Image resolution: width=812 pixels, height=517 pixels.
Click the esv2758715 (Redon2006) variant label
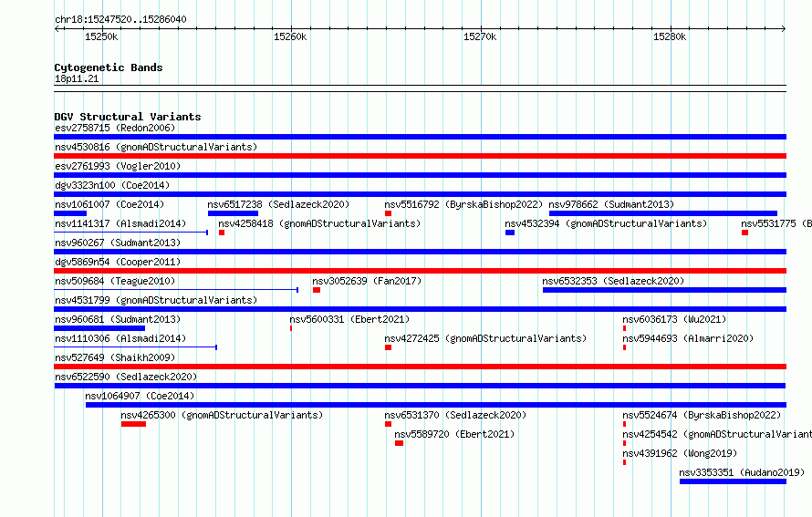coord(115,128)
